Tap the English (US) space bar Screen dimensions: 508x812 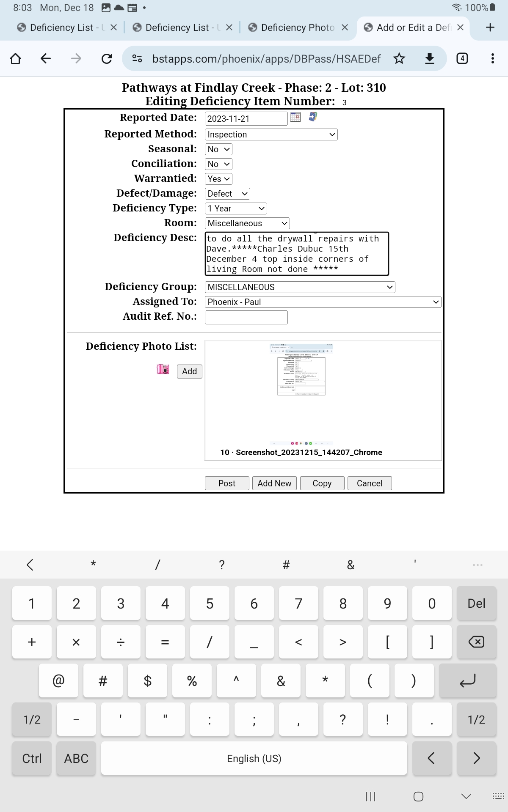point(254,758)
